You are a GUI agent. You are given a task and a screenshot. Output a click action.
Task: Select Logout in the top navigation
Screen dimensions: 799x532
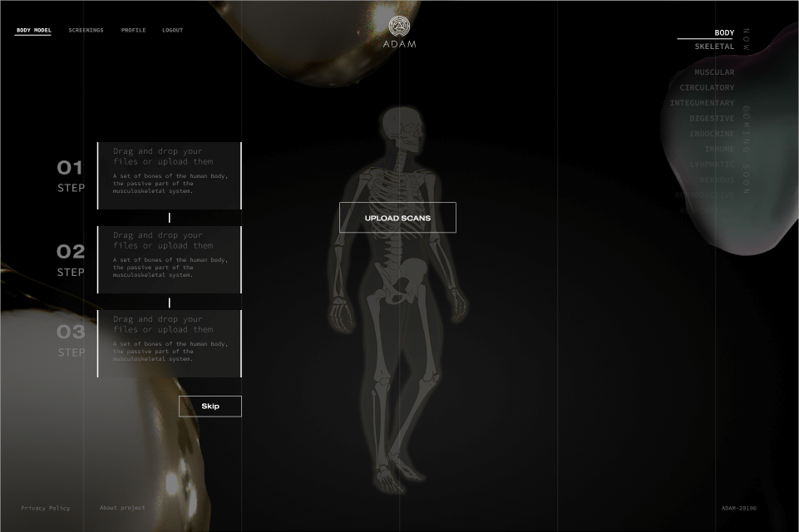[173, 30]
